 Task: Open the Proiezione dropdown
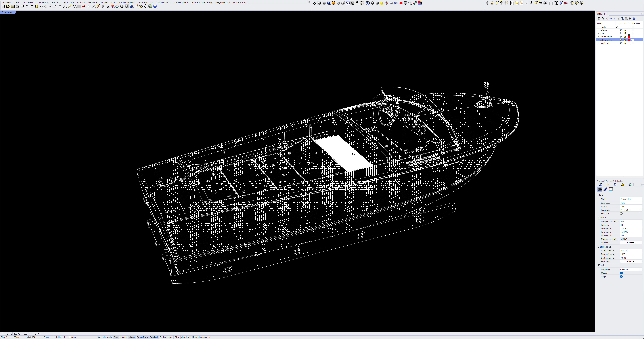640,210
